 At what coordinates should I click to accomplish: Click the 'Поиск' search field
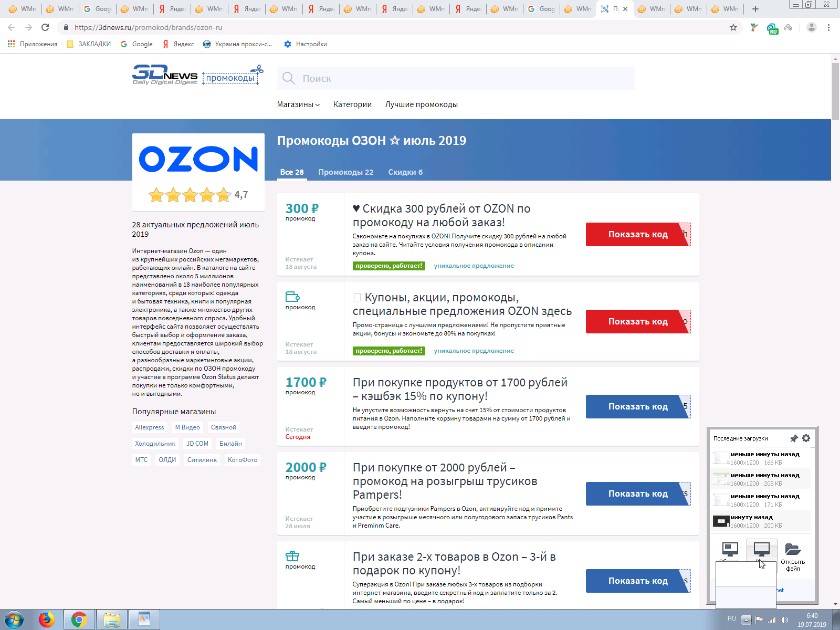(456, 78)
